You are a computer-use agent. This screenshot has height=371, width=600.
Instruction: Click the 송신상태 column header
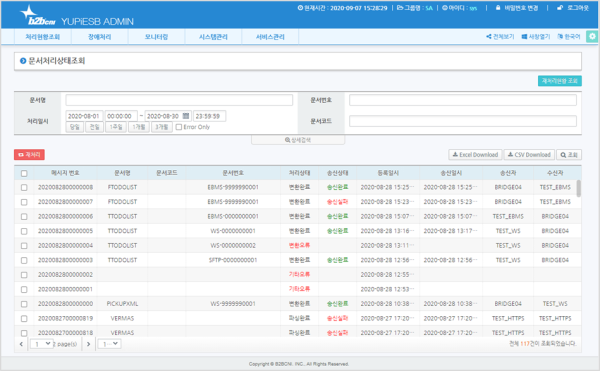click(x=337, y=173)
